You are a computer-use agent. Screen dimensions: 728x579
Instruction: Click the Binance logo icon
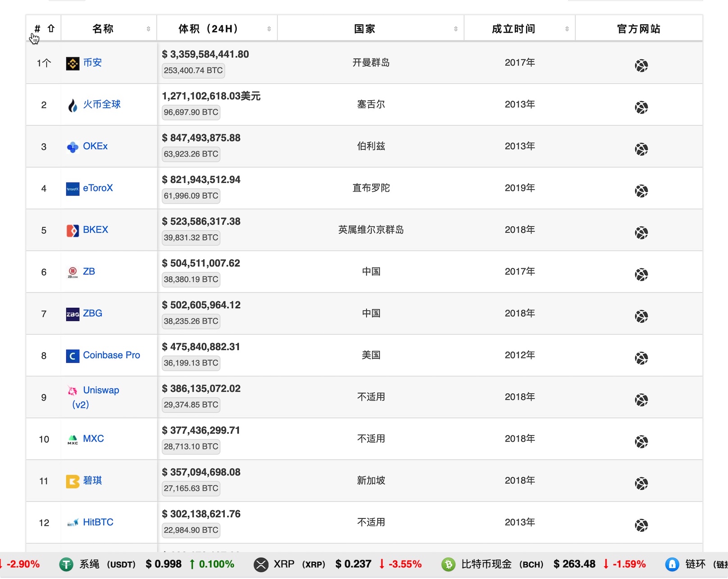(73, 64)
